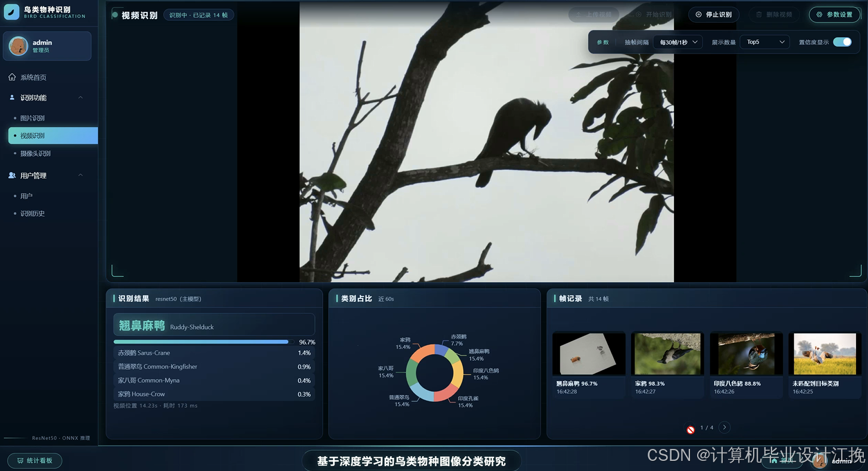
Task: Collapse the 用户管理 menu group
Action: [x=81, y=176]
